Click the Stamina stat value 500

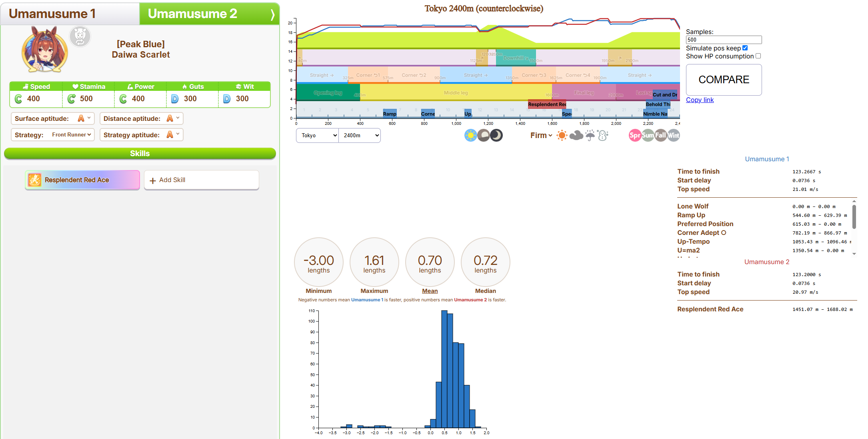pyautogui.click(x=86, y=98)
